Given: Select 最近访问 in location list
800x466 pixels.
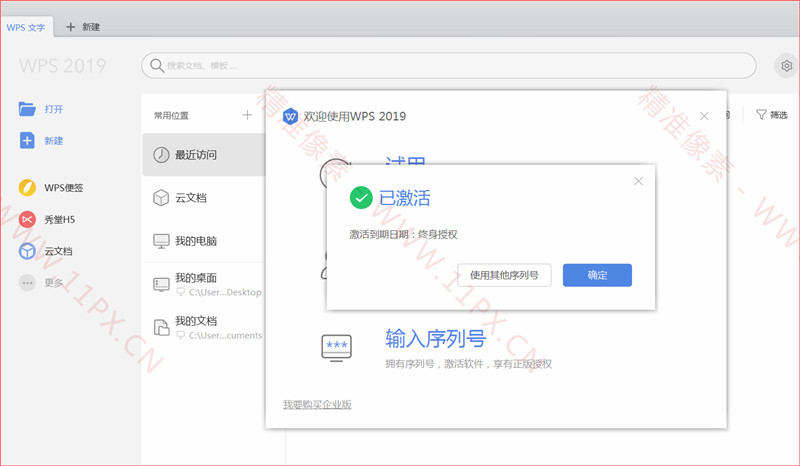Looking at the screenshot, I should (204, 155).
